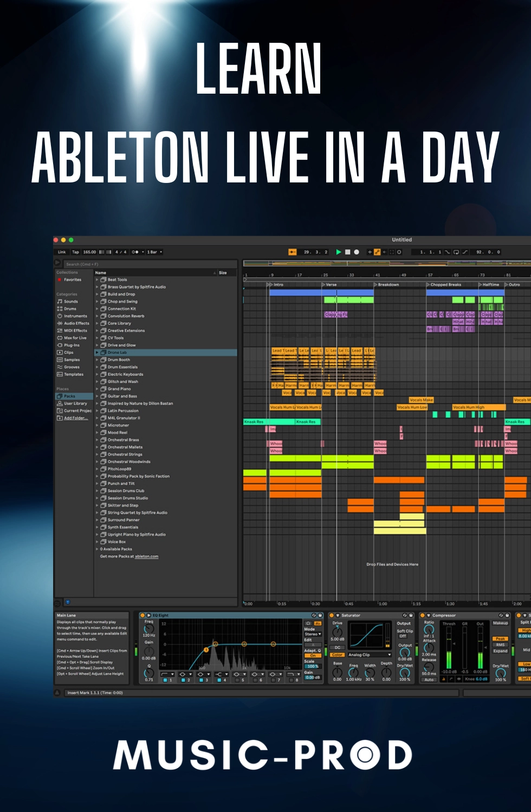This screenshot has height=812, width=531.
Task: Enable EQ Eight filter band 1
Action: 165,680
